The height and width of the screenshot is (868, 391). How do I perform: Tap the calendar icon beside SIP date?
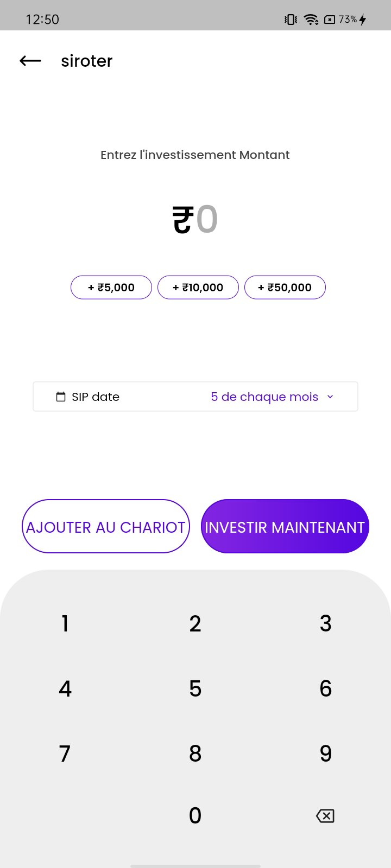click(61, 397)
